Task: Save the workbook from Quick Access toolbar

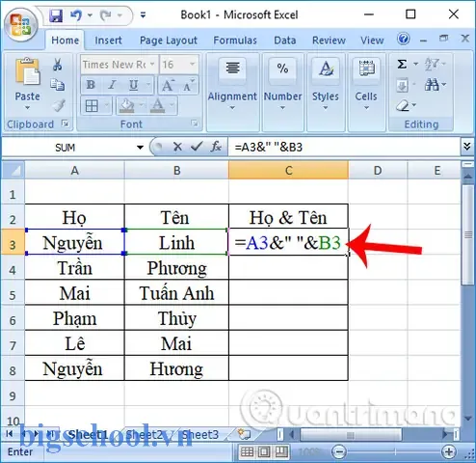Action: tap(56, 15)
